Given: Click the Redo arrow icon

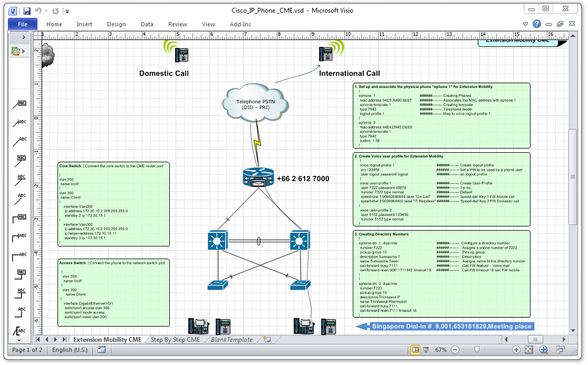Looking at the screenshot, I should [55, 11].
